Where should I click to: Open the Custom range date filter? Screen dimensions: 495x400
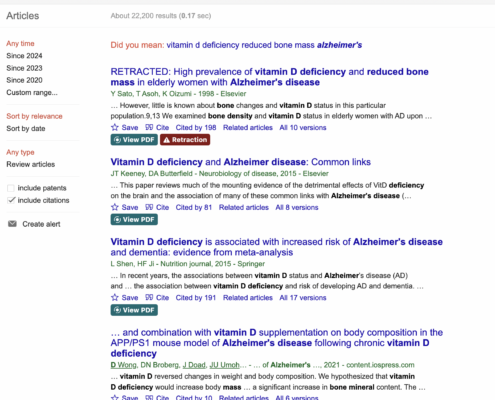click(32, 92)
